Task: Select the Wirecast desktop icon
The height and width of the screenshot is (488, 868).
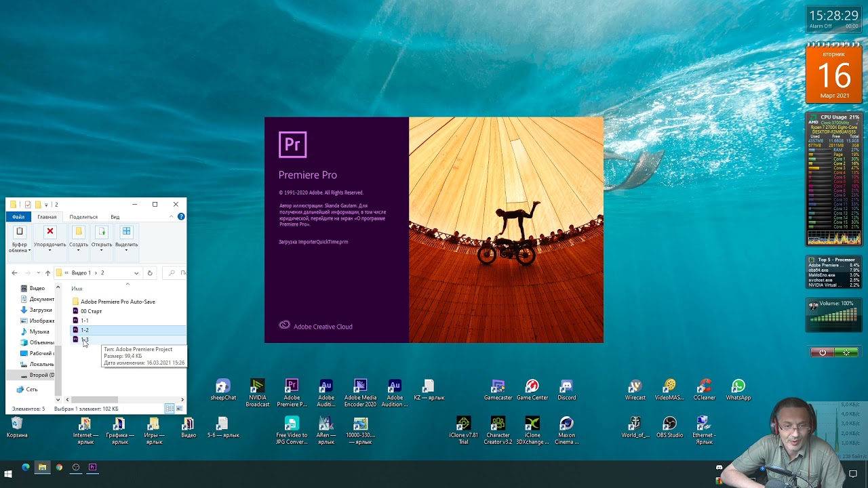Action: 635,390
